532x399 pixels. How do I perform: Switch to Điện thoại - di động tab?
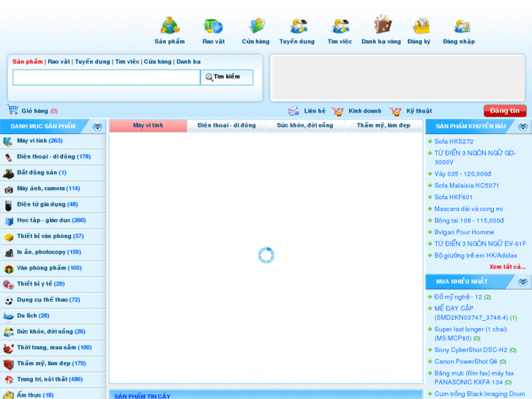227,125
